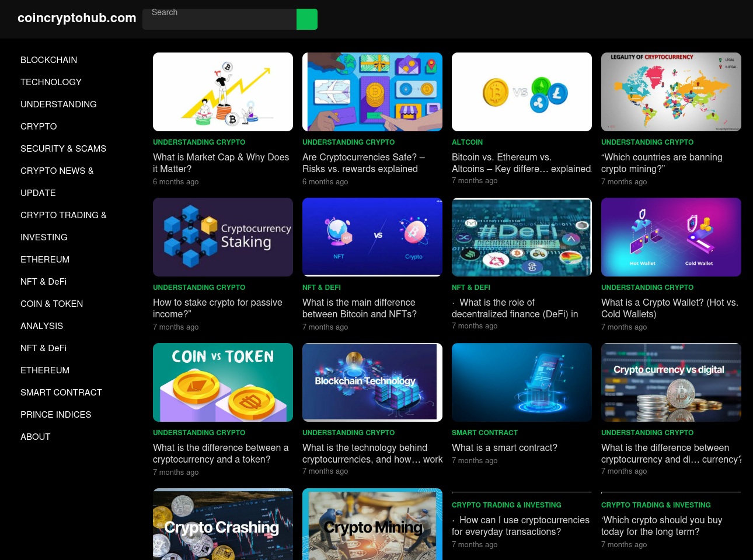This screenshot has width=753, height=560.
Task: Click Crypto Trading & Investing label above 'Which crypto should you buy'
Action: 656,505
